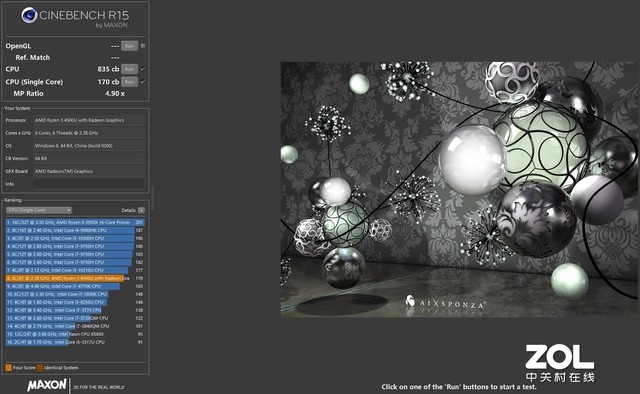Click the MAXON logo at bottom
Screen dimensions: 640x394
coord(47,385)
